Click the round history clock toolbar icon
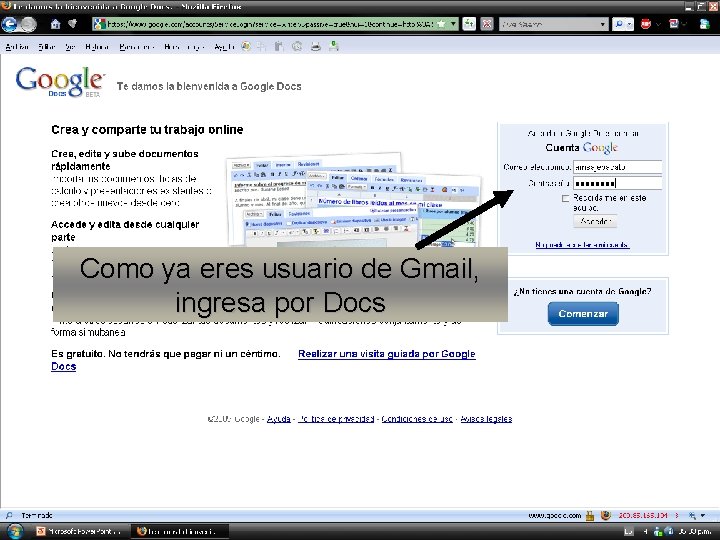720x540 pixels. click(297, 46)
